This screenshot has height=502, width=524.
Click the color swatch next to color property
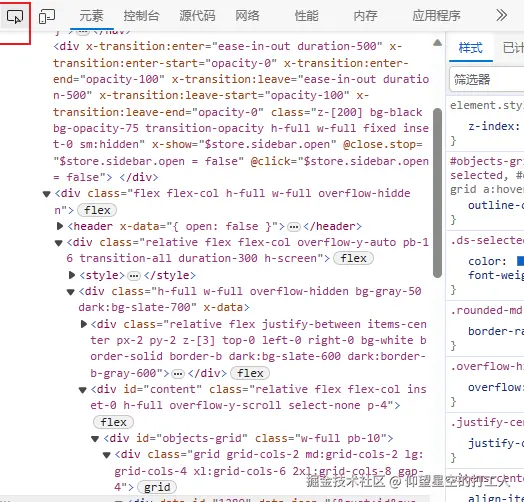[x=520, y=261]
